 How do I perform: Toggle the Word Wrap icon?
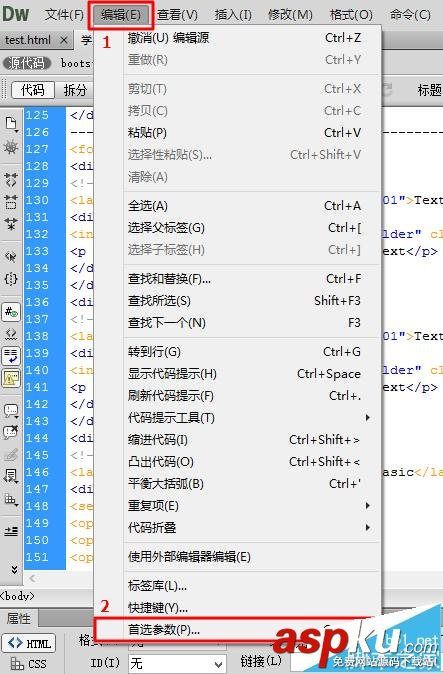point(11,356)
